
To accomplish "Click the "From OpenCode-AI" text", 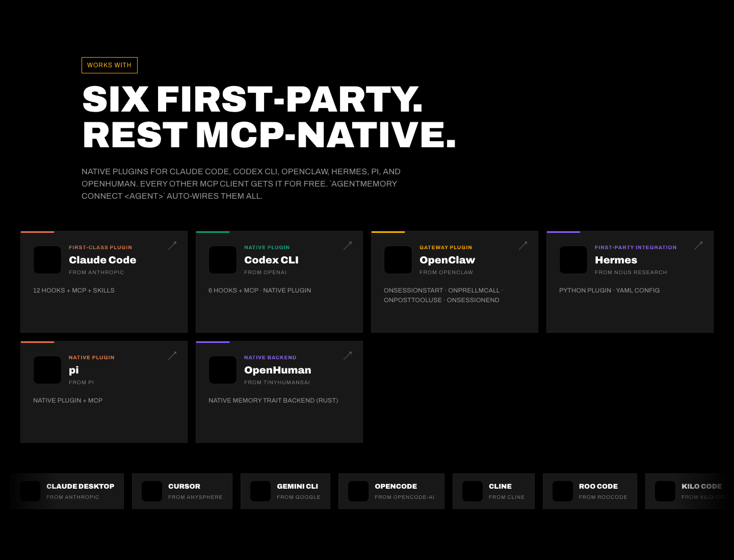I will [405, 497].
